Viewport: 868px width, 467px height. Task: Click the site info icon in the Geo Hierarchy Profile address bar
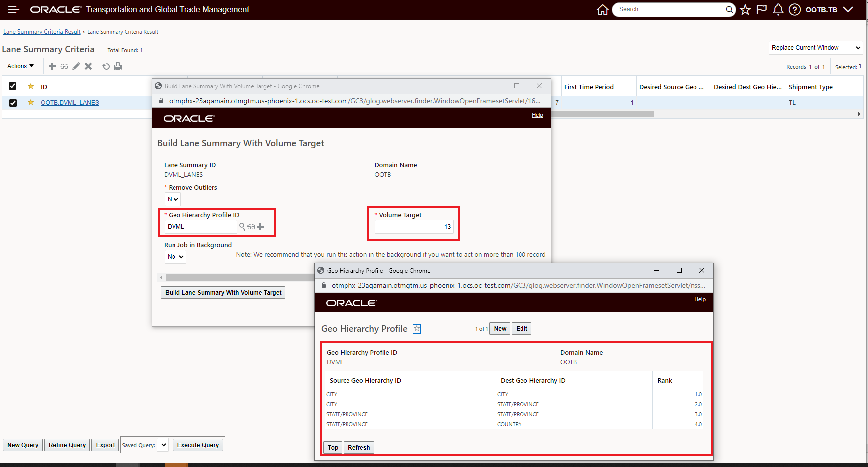[x=324, y=285]
